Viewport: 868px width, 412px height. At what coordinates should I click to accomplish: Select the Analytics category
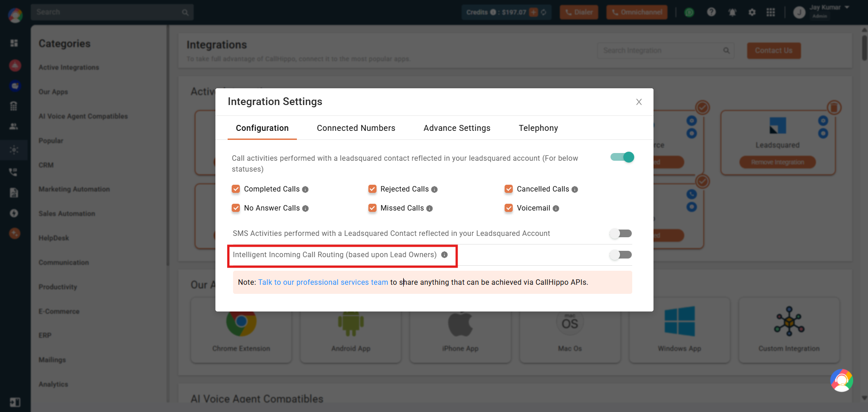(53, 384)
